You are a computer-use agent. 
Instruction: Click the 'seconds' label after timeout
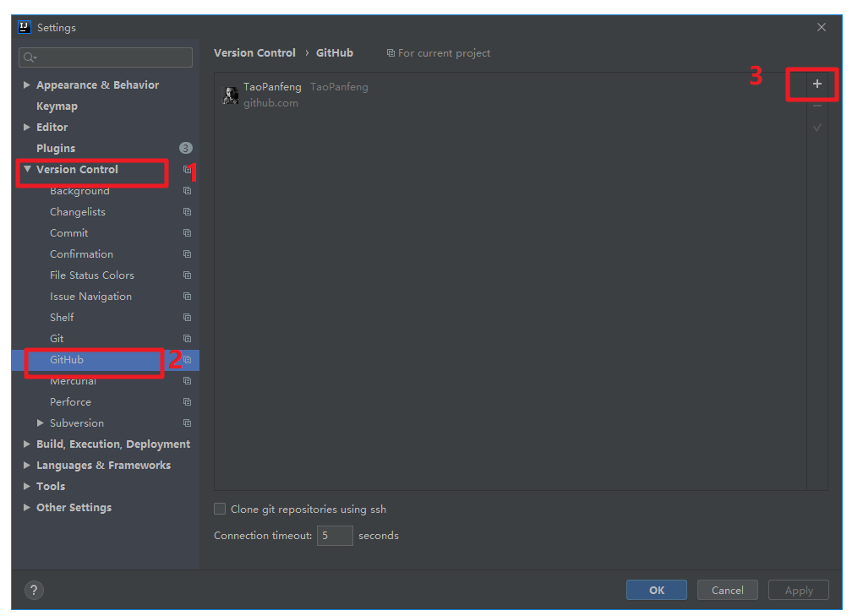pos(379,535)
